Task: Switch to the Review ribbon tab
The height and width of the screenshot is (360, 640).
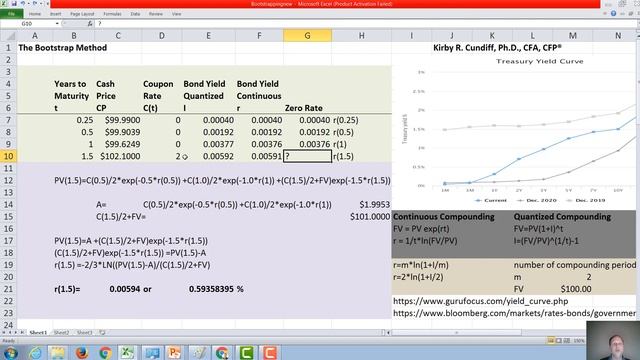Action: pyautogui.click(x=156, y=14)
